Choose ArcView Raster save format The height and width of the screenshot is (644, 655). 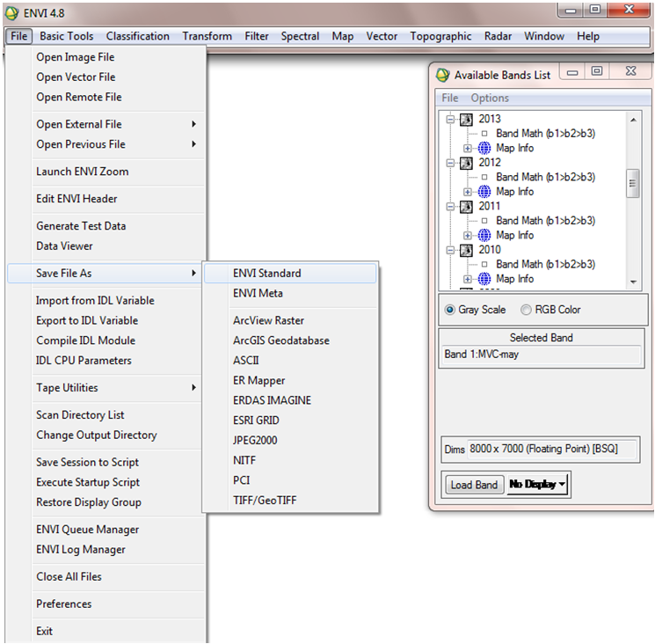point(290,320)
